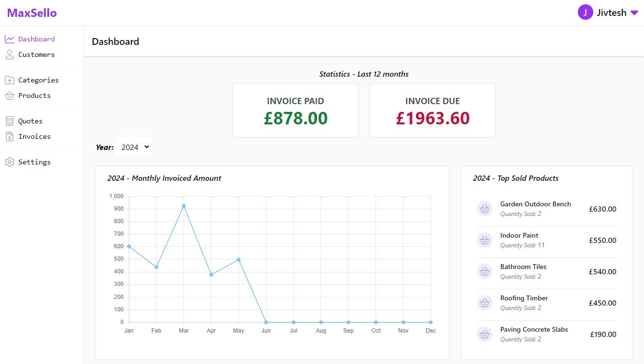
Task: Click basket icon beside Indoor Paint
Action: pos(484,240)
